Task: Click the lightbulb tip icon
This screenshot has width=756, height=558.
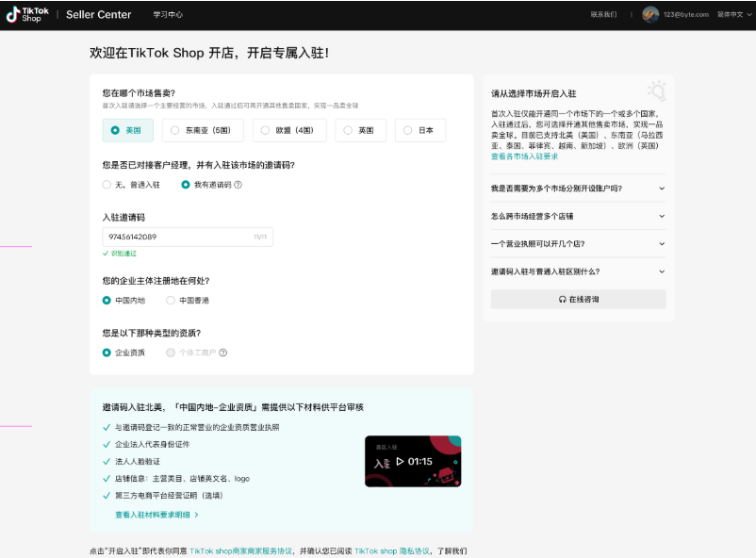Action: pyautogui.click(x=657, y=90)
